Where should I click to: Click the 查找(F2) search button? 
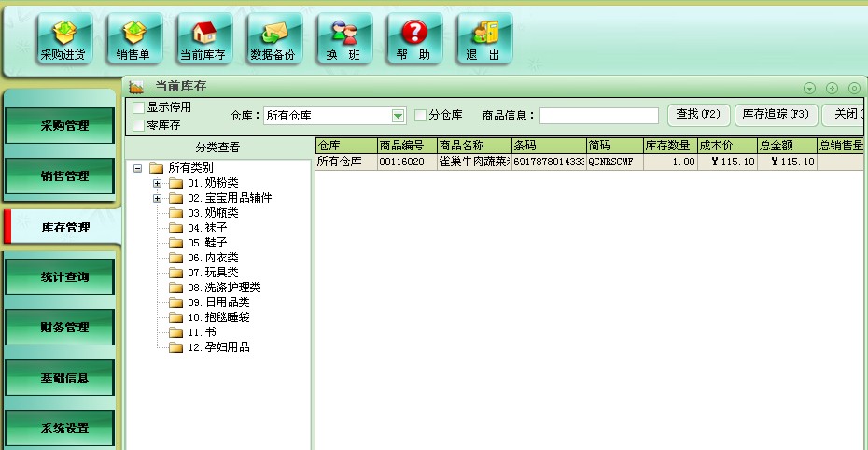click(698, 115)
